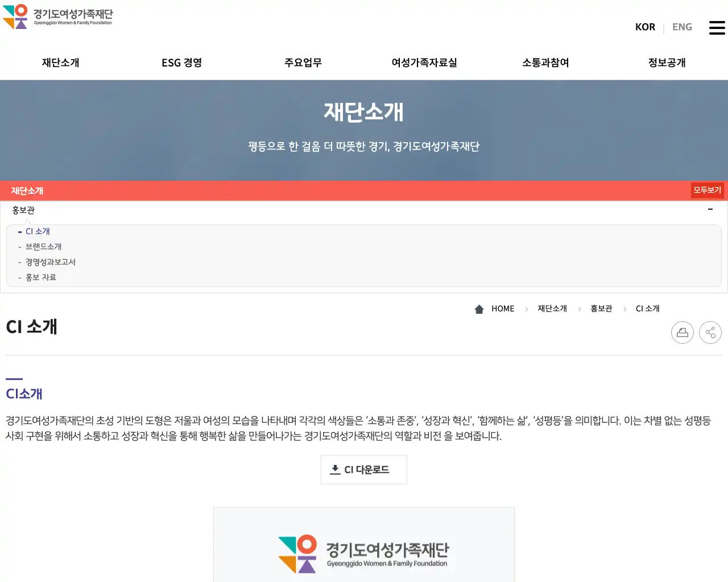Click the share page icon

coord(710,332)
